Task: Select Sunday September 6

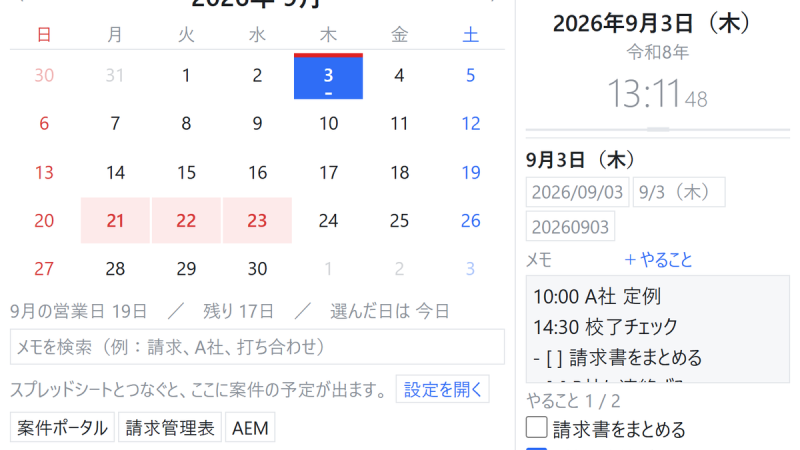Action: (x=44, y=123)
